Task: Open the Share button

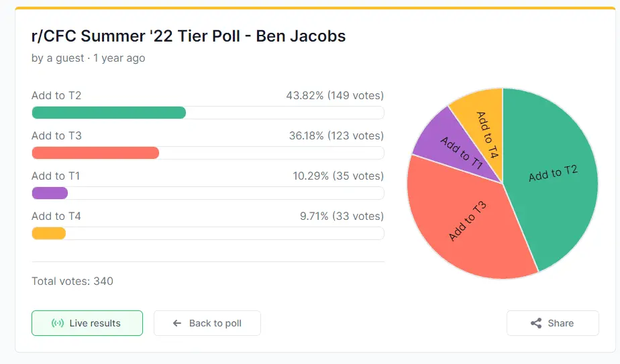Action: [x=552, y=323]
